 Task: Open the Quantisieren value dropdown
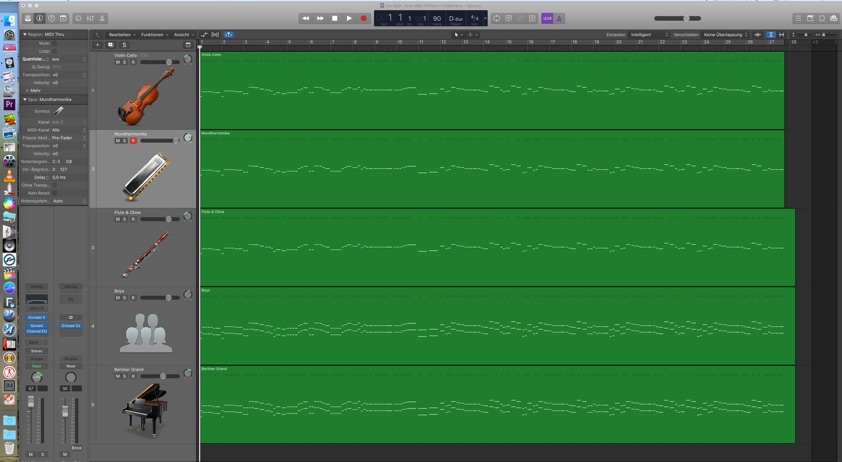click(69, 59)
